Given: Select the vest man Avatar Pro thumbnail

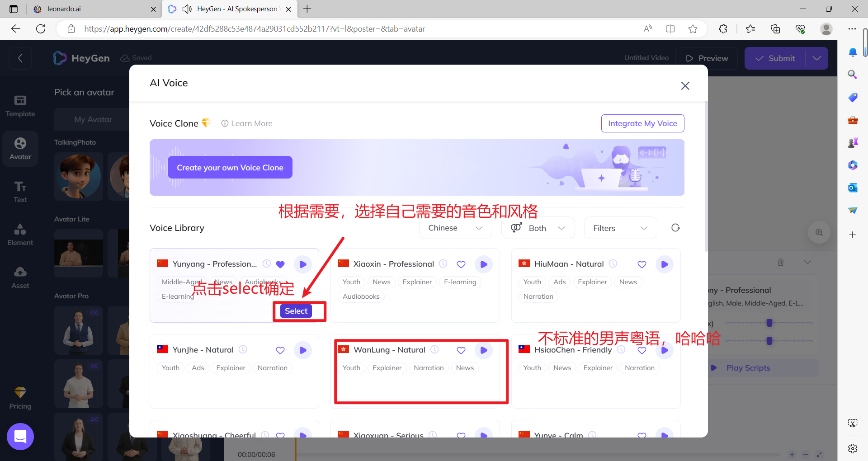Looking at the screenshot, I should [x=79, y=330].
